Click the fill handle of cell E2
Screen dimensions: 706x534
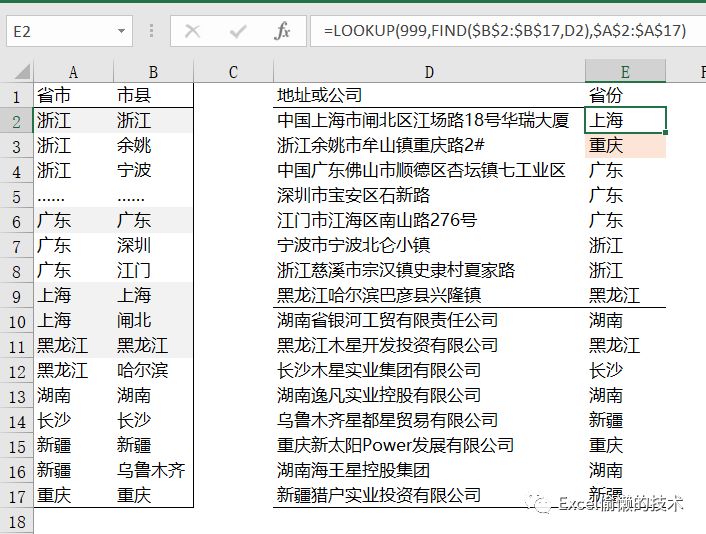coord(665,132)
